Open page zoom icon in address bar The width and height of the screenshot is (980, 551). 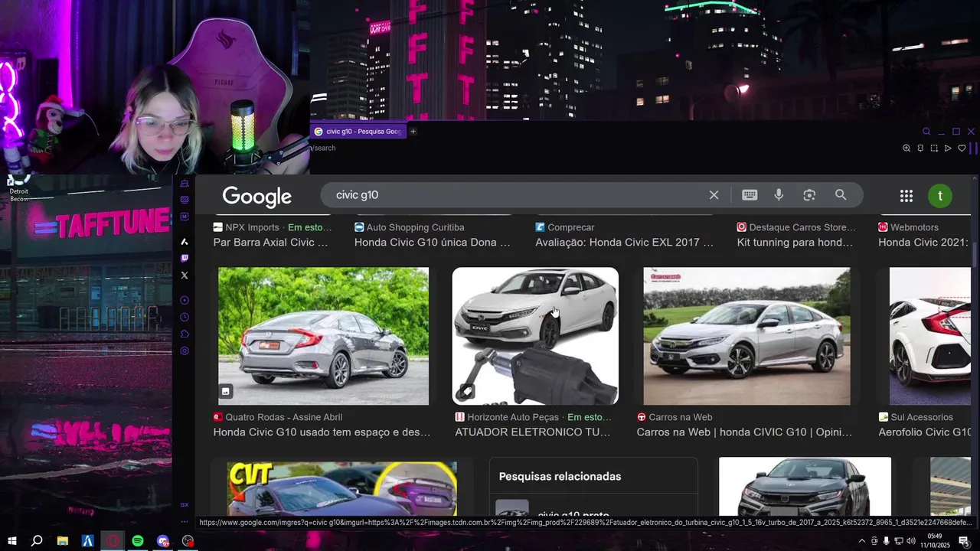(906, 148)
